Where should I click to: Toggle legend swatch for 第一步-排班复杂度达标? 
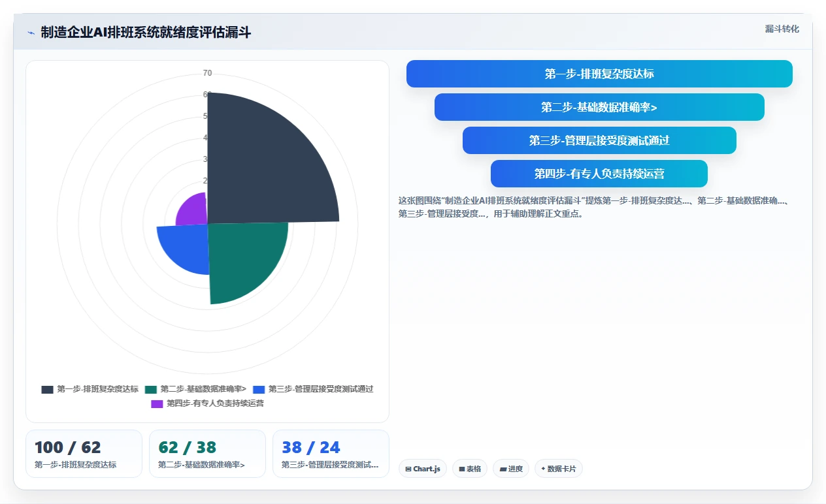(47, 389)
